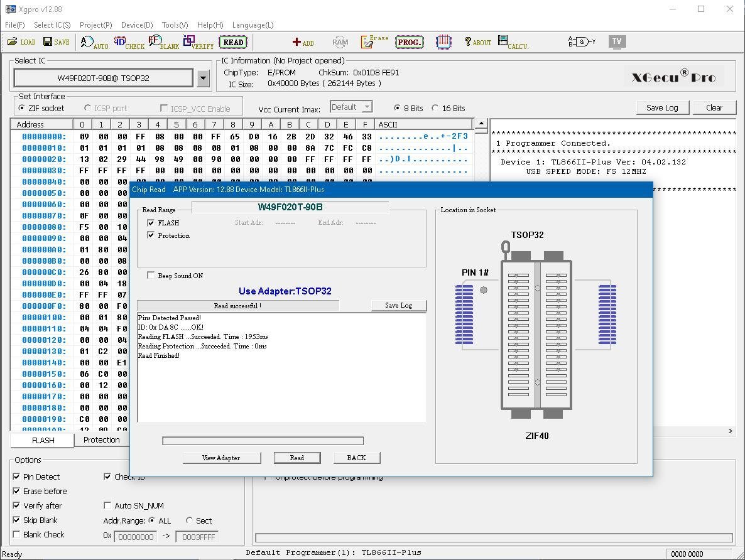Toggle the Erase before option

[16, 491]
